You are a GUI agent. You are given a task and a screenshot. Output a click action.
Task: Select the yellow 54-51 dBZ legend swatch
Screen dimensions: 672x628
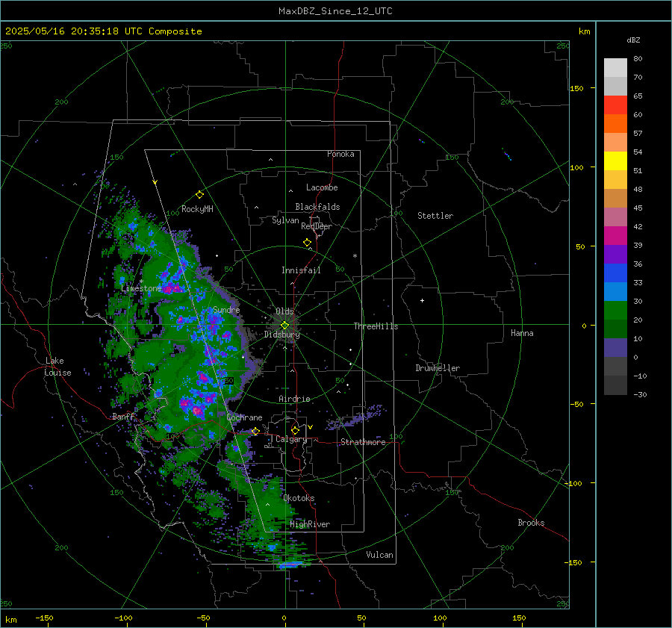coord(615,161)
